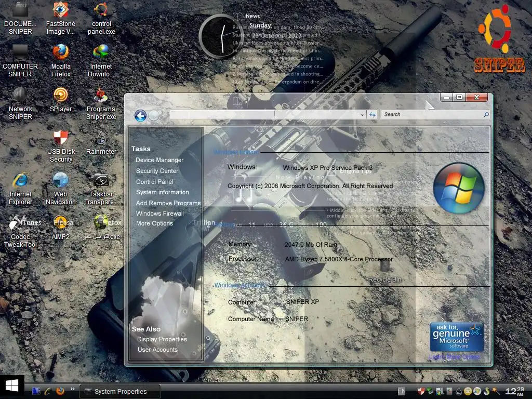This screenshot has height=399, width=532.
Task: Open Taskbar Transparency desktop icon
Action: 101,188
